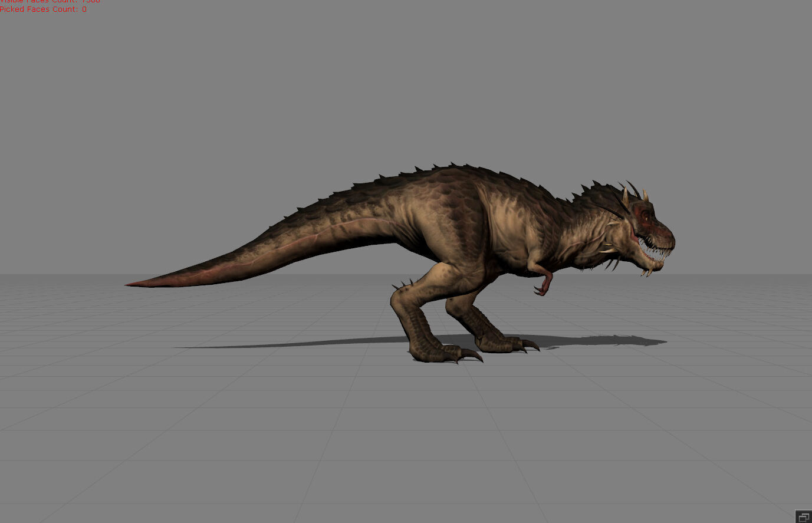Click the overlapping-windows icon in the corner
The height and width of the screenshot is (523, 812).
tap(803, 517)
